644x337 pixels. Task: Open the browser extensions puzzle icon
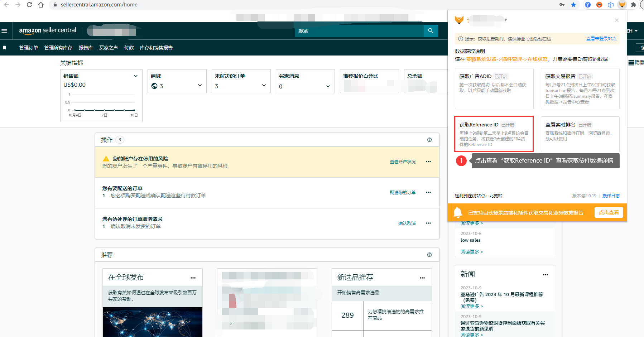(x=633, y=5)
